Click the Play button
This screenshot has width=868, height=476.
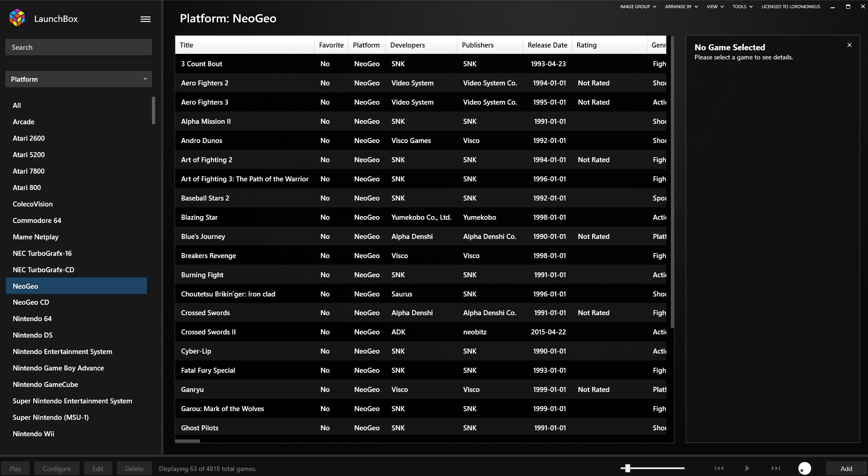pos(15,469)
